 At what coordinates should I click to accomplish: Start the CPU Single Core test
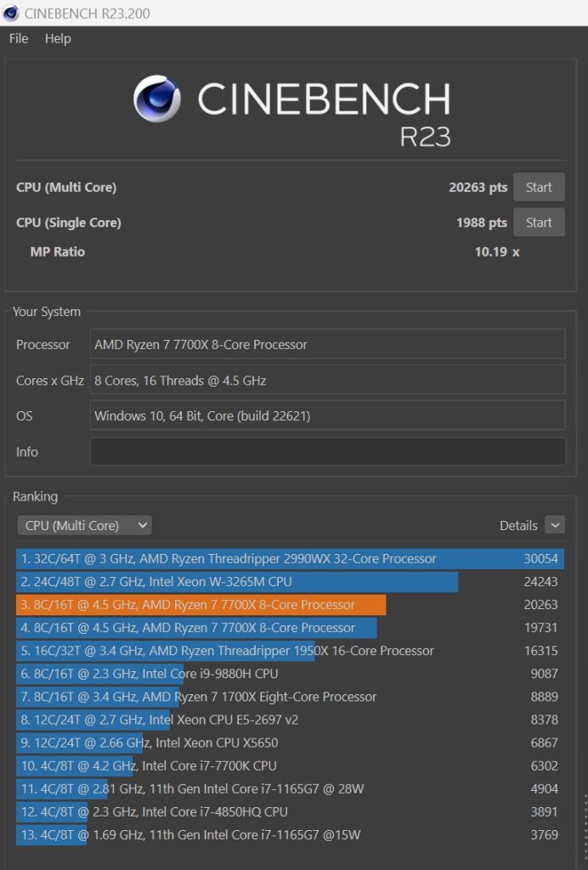click(x=539, y=223)
